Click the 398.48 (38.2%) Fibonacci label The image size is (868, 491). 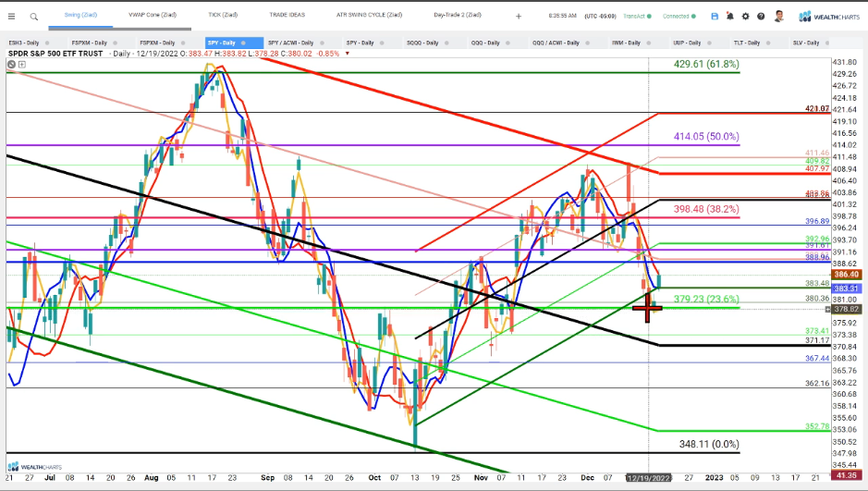(706, 209)
